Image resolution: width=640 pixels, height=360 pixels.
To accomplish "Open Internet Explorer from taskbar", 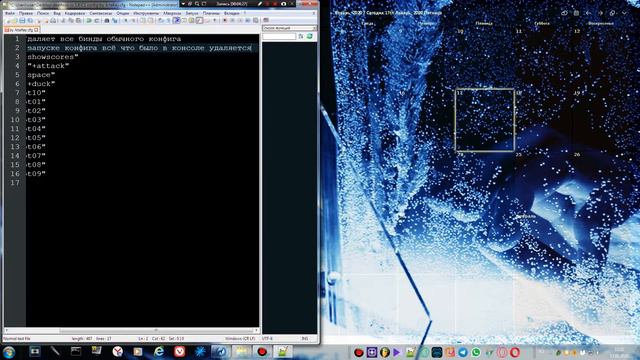I will (x=159, y=351).
